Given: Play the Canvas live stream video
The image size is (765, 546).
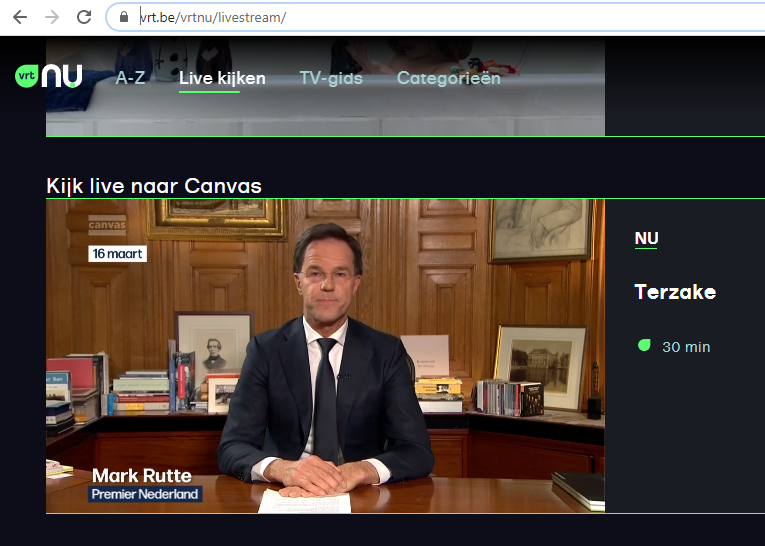Looking at the screenshot, I should click(x=325, y=355).
